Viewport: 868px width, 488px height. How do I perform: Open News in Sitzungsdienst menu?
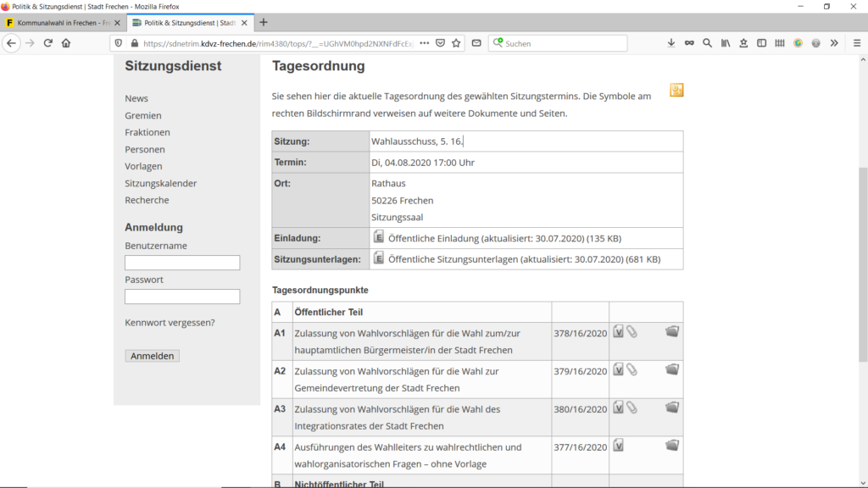(136, 98)
